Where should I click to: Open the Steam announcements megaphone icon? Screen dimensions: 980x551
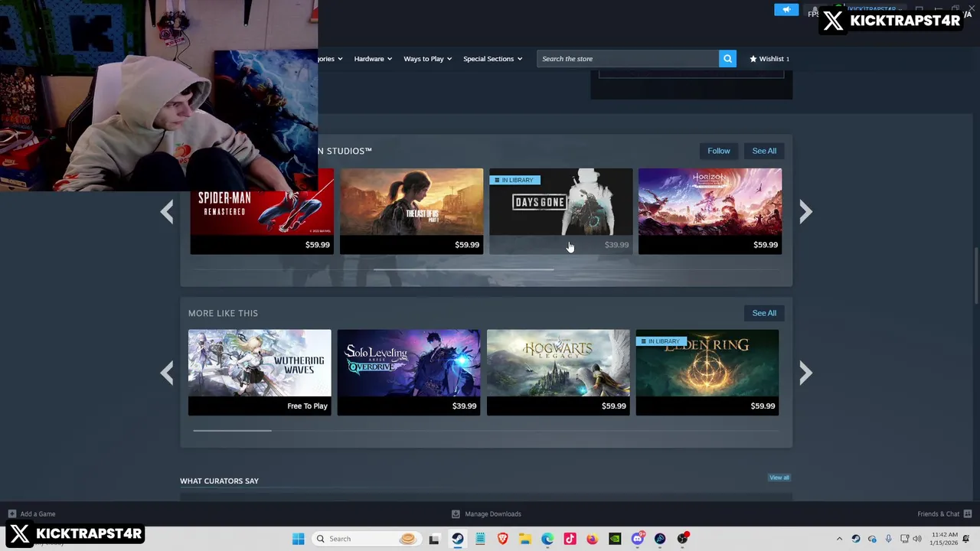click(786, 10)
